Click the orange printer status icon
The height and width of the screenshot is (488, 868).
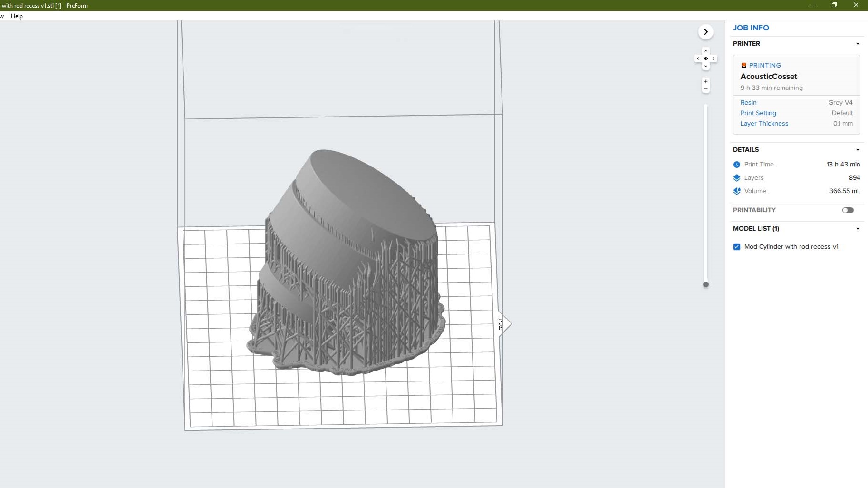743,65
